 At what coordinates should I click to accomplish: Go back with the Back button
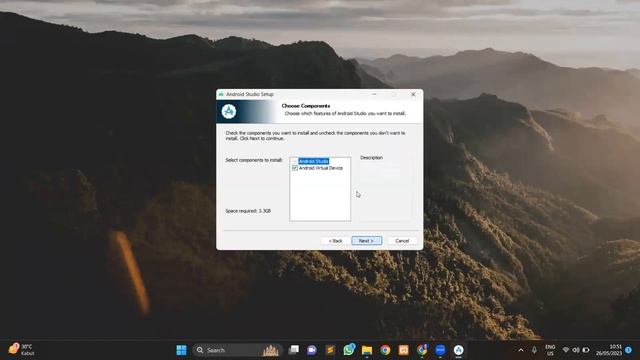(x=336, y=241)
